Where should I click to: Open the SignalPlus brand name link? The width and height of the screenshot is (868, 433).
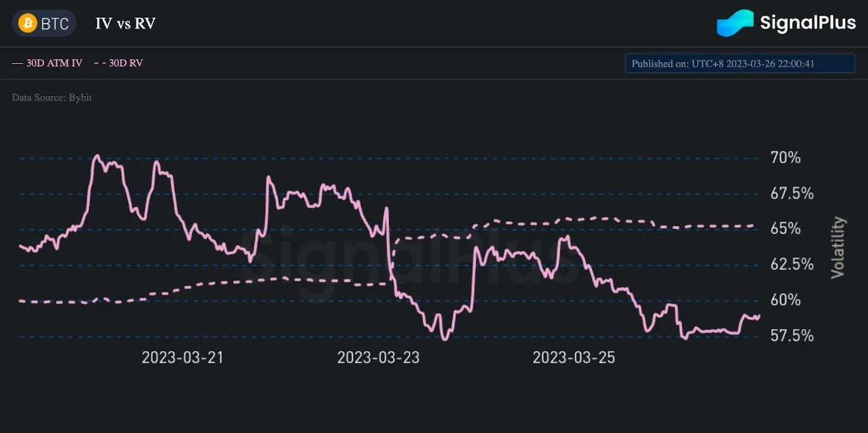pyautogui.click(x=807, y=24)
